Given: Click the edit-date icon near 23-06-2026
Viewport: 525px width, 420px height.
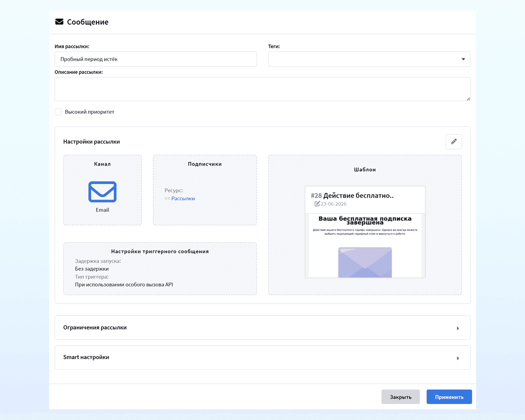Looking at the screenshot, I should tap(317, 204).
